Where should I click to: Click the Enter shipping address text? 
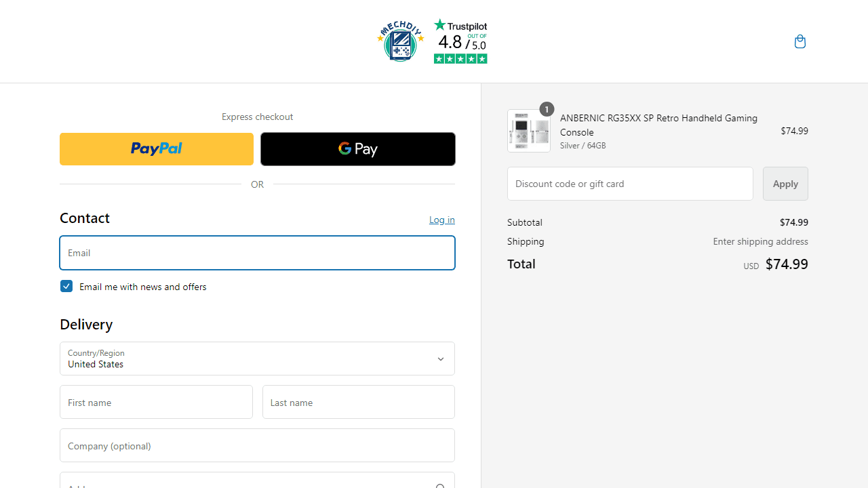(x=760, y=241)
